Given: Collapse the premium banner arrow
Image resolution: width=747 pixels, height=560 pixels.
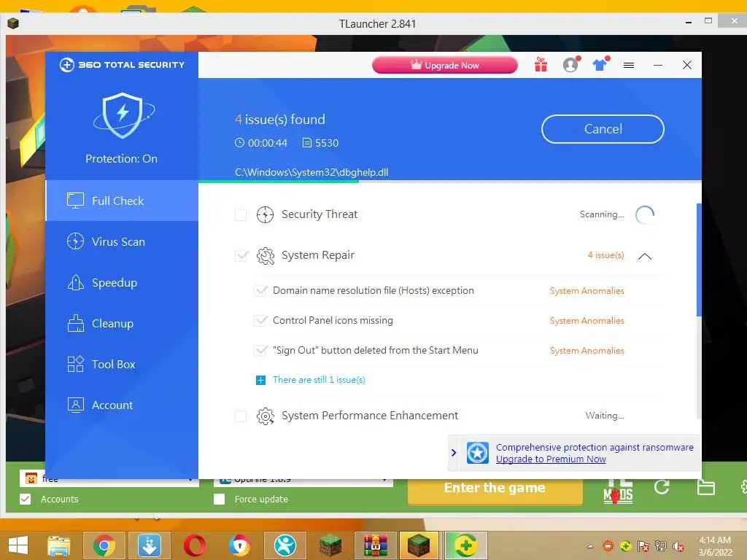Looking at the screenshot, I should tap(454, 452).
